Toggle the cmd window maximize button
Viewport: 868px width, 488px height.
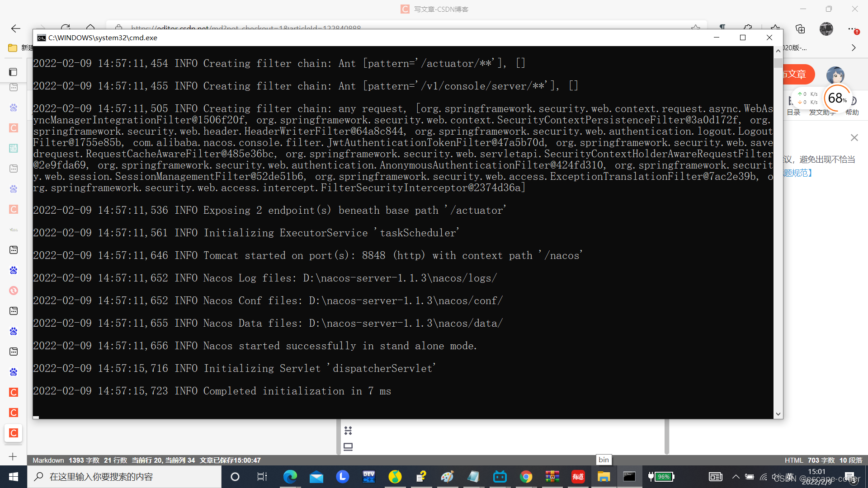[742, 38]
